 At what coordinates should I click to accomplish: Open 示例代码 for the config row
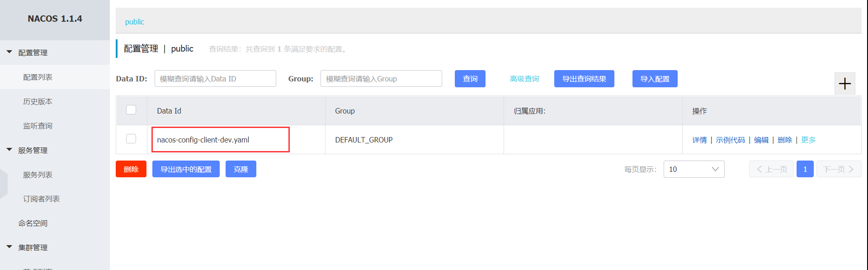pos(730,140)
